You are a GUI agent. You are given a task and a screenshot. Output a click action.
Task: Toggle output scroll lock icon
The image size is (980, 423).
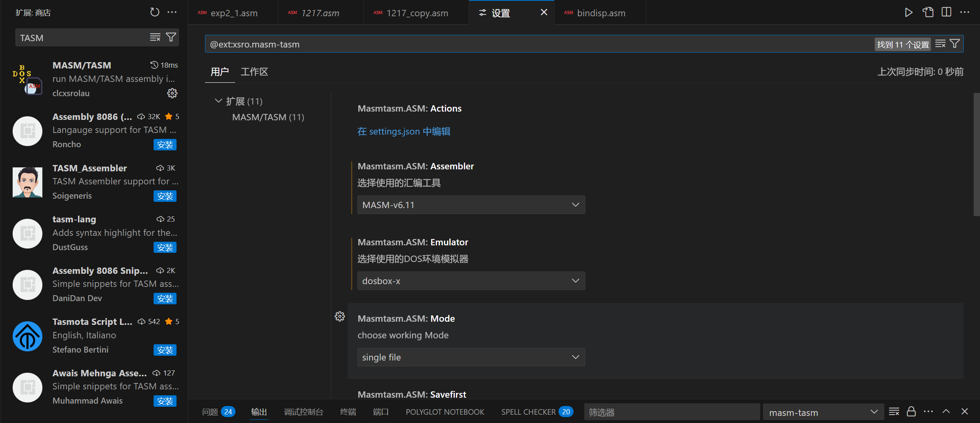click(x=912, y=412)
